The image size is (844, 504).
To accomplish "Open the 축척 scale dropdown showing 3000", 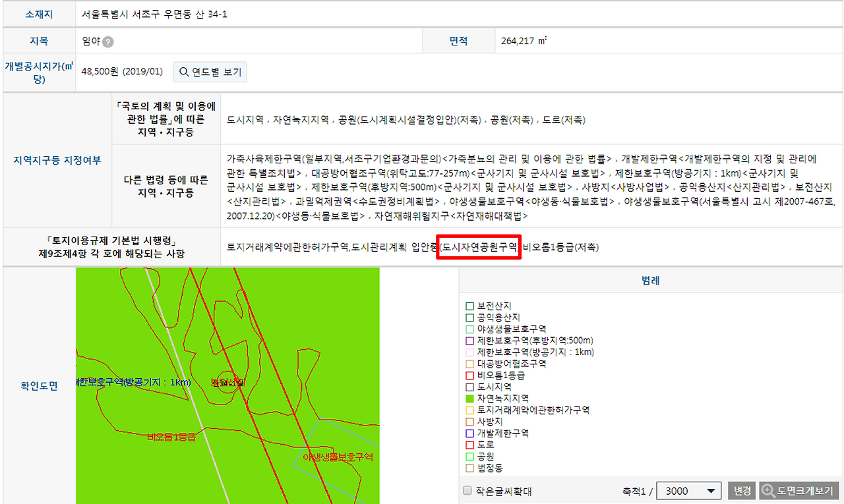I will click(x=688, y=490).
